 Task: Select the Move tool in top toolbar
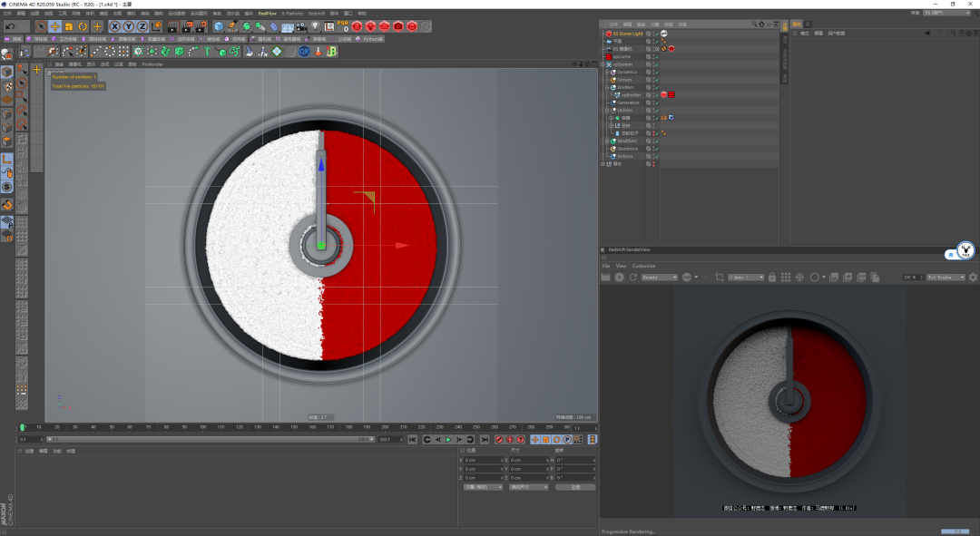[55, 26]
